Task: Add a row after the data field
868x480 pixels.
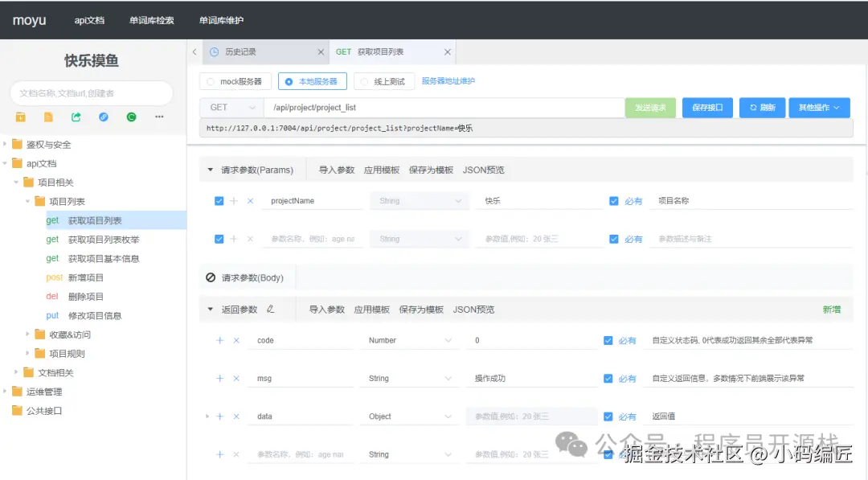Action: click(x=219, y=416)
